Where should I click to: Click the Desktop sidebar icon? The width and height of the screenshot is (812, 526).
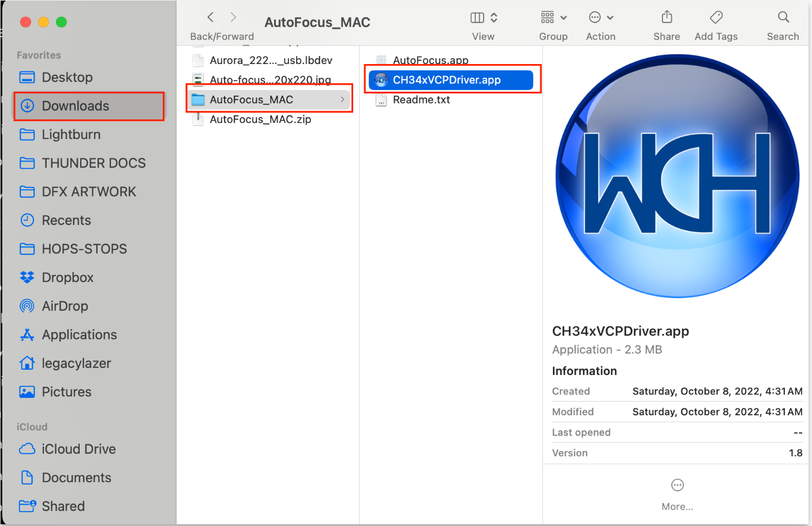point(27,77)
